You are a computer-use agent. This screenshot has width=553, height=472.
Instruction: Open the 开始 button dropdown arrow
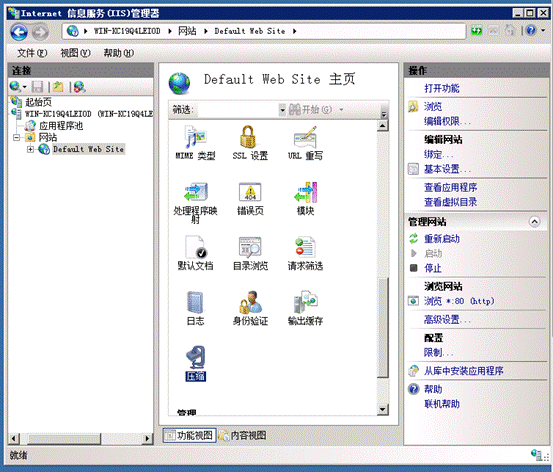(x=341, y=110)
